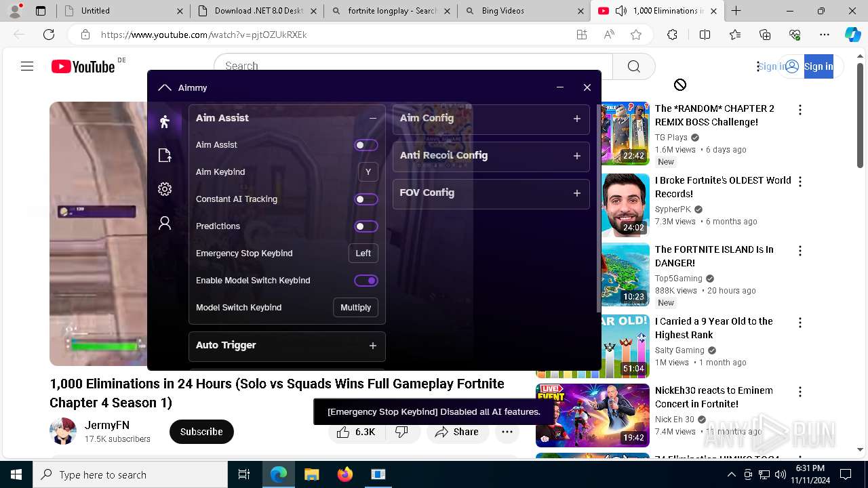The image size is (868, 488).
Task: Click the YouTube search magnifier button
Action: [x=634, y=66]
